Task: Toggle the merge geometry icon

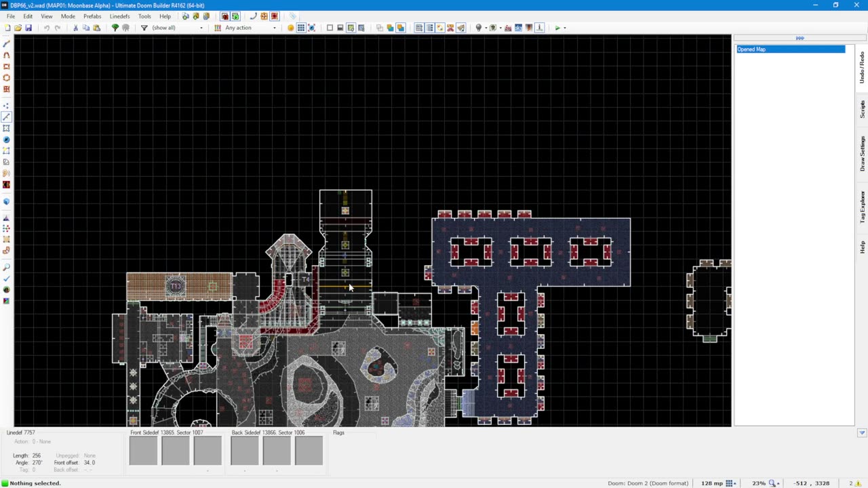Action: point(311,28)
